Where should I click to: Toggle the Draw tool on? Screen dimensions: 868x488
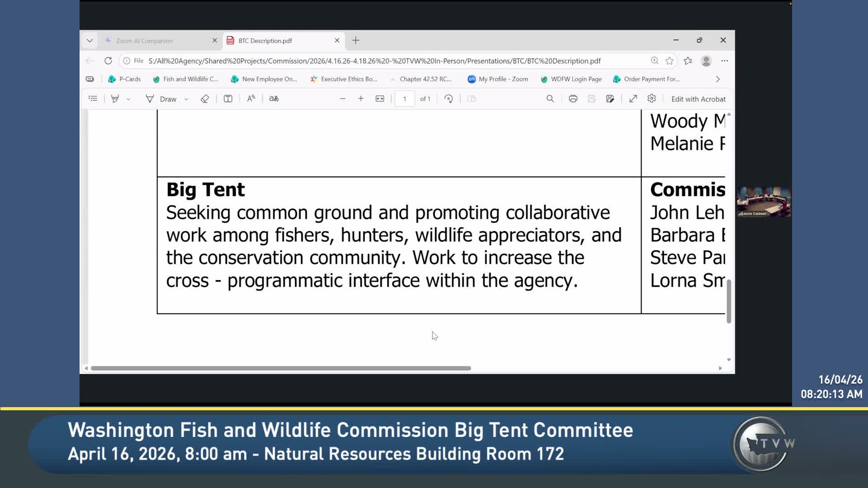point(161,99)
